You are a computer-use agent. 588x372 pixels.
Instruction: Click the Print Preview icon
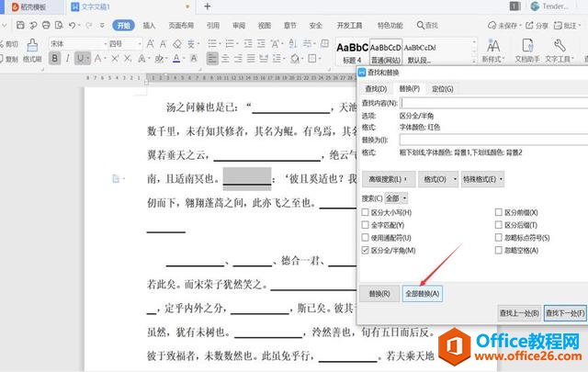59,25
